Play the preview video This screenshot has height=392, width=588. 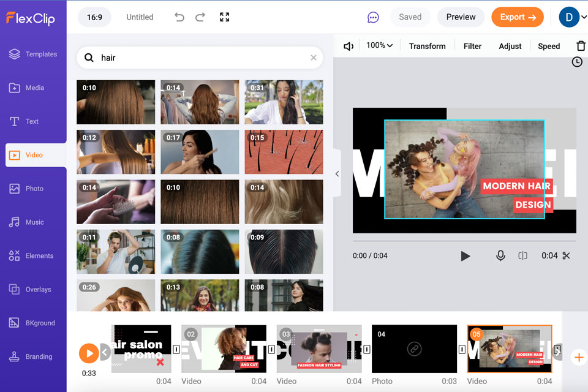point(465,256)
